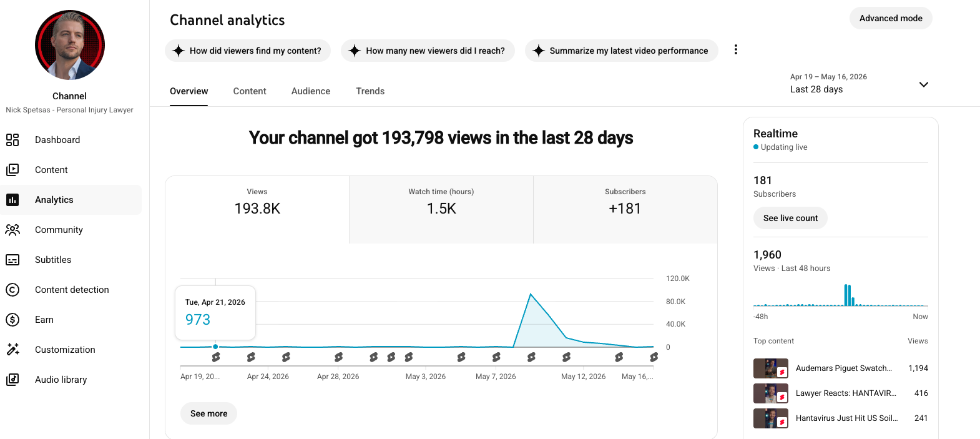This screenshot has width=980, height=439.
Task: Click the Hantavirus video thumbnail
Action: [771, 418]
